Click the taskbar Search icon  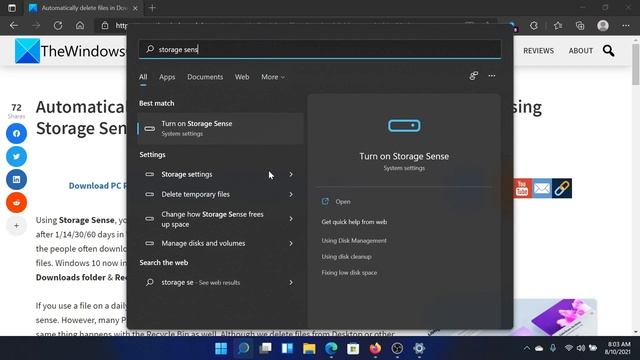(243, 348)
